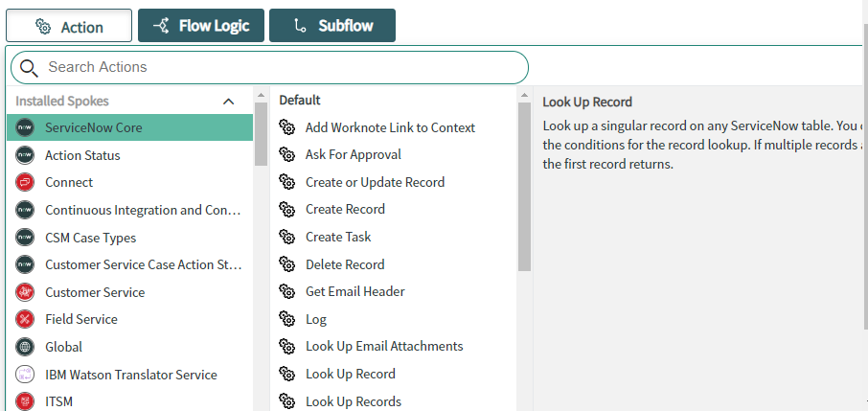Click the Continuous Integration spoke icon
Viewport: 868px width, 411px height.
tap(25, 210)
